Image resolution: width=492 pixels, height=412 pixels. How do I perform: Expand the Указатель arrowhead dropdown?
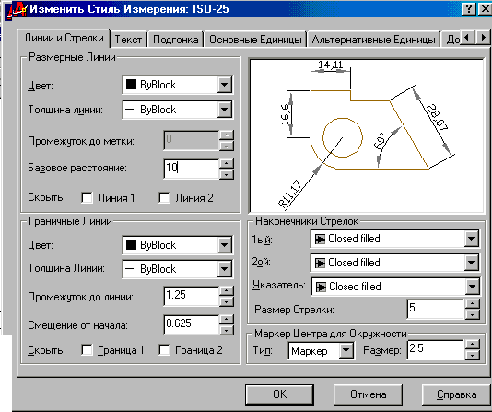click(471, 286)
